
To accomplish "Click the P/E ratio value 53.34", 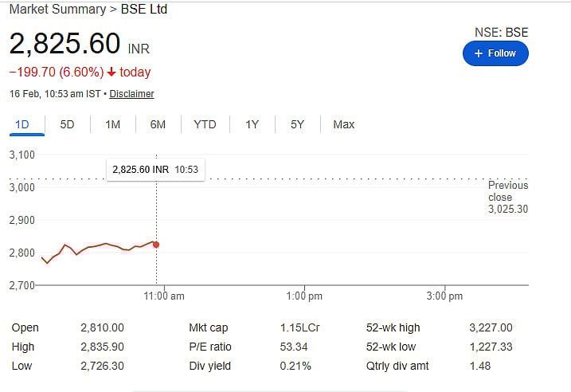I will (292, 347).
